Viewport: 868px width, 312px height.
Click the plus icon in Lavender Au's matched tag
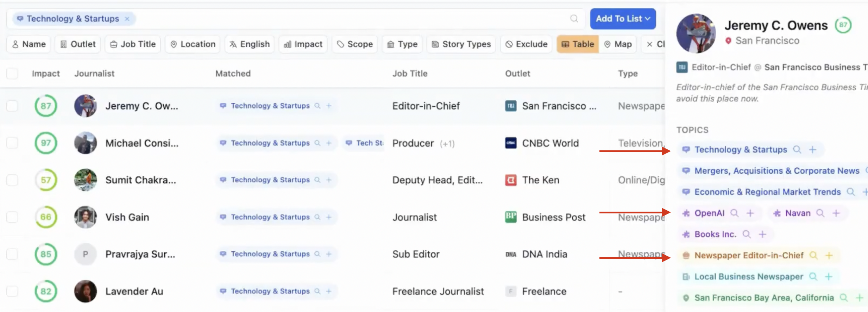pyautogui.click(x=329, y=291)
